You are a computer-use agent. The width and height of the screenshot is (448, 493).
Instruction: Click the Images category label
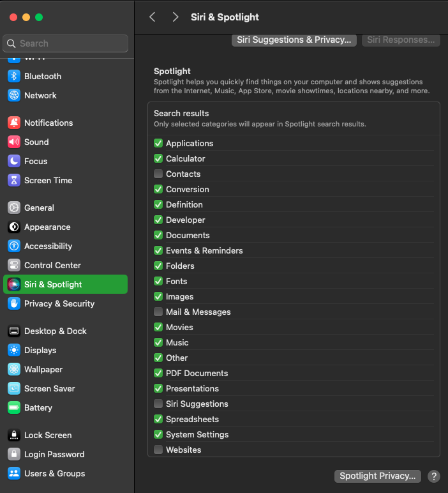pyautogui.click(x=179, y=296)
